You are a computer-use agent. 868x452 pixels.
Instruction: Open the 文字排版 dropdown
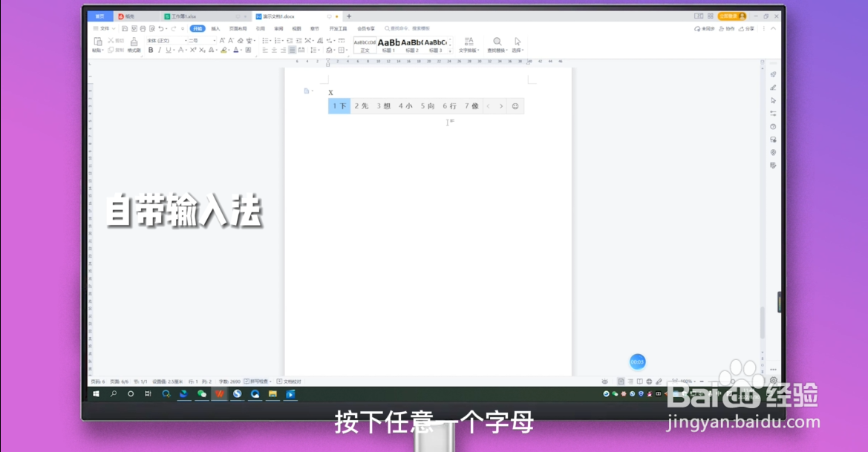(469, 45)
